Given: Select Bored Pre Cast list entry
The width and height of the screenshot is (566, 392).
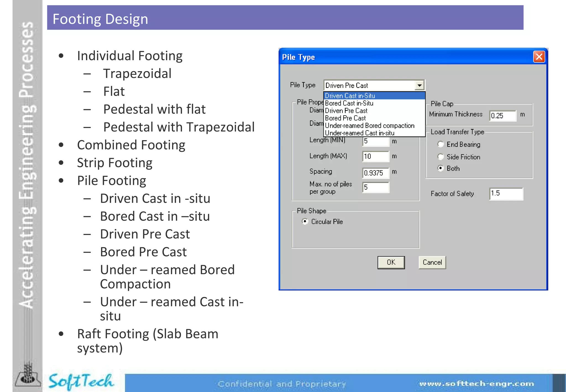Looking at the screenshot, I should 345,118.
